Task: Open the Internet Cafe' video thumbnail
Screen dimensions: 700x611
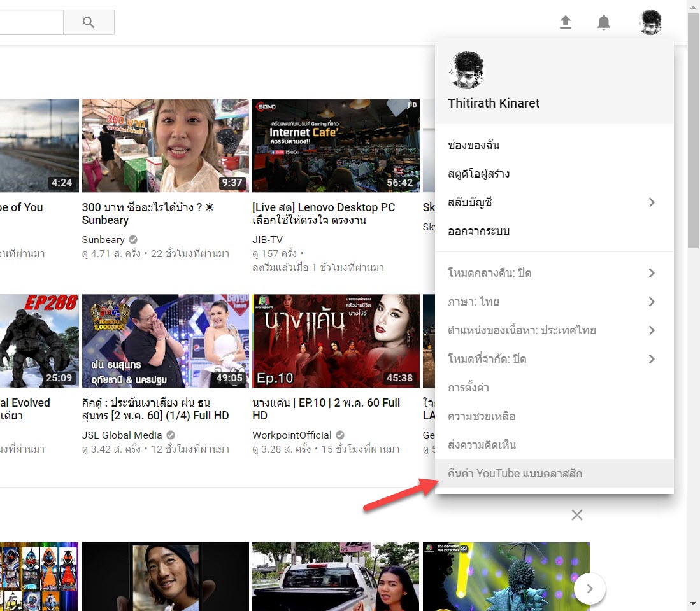Action: [336, 145]
